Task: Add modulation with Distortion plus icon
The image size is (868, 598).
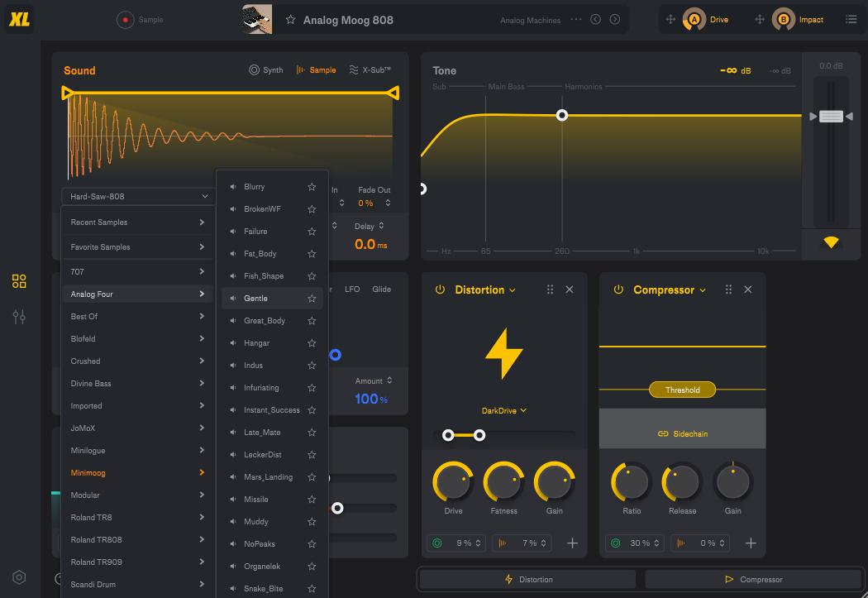Action: click(572, 543)
